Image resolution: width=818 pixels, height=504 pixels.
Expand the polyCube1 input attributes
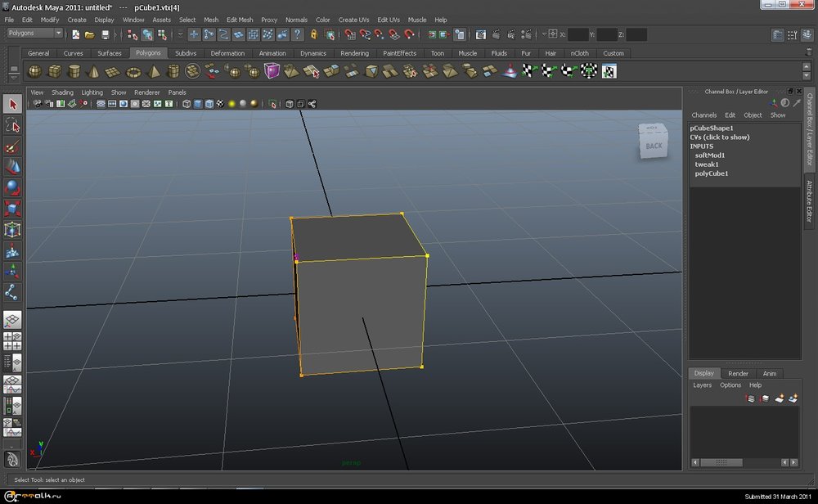[x=712, y=173]
